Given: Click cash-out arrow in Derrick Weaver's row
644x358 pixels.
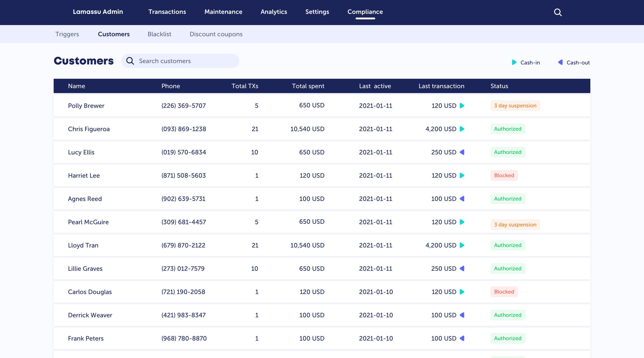Looking at the screenshot, I should click(462, 315).
